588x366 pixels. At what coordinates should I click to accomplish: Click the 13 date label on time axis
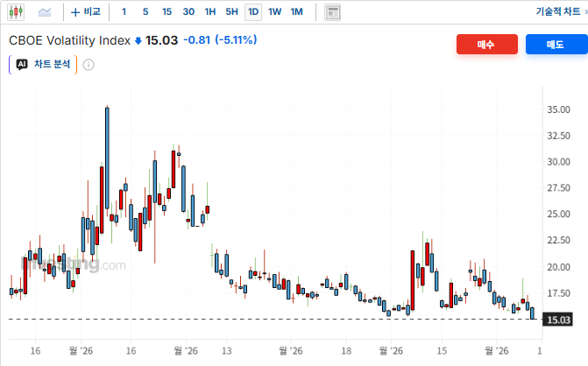click(226, 351)
